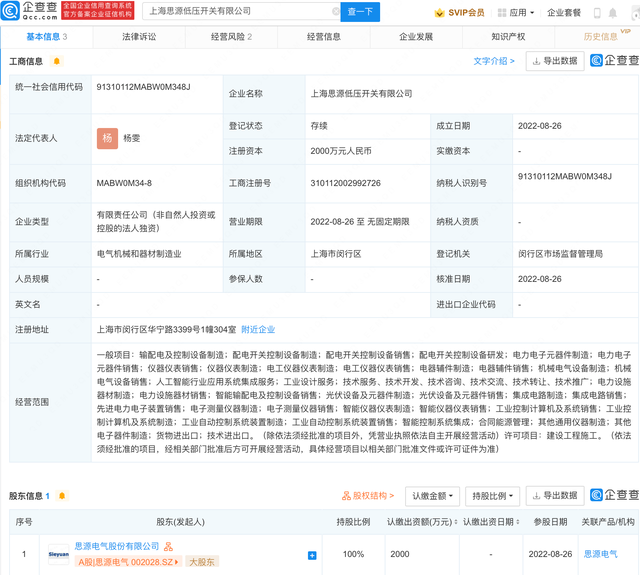Click 导出数据 in the 工商信息 section
This screenshot has height=575, width=640.
[x=555, y=61]
